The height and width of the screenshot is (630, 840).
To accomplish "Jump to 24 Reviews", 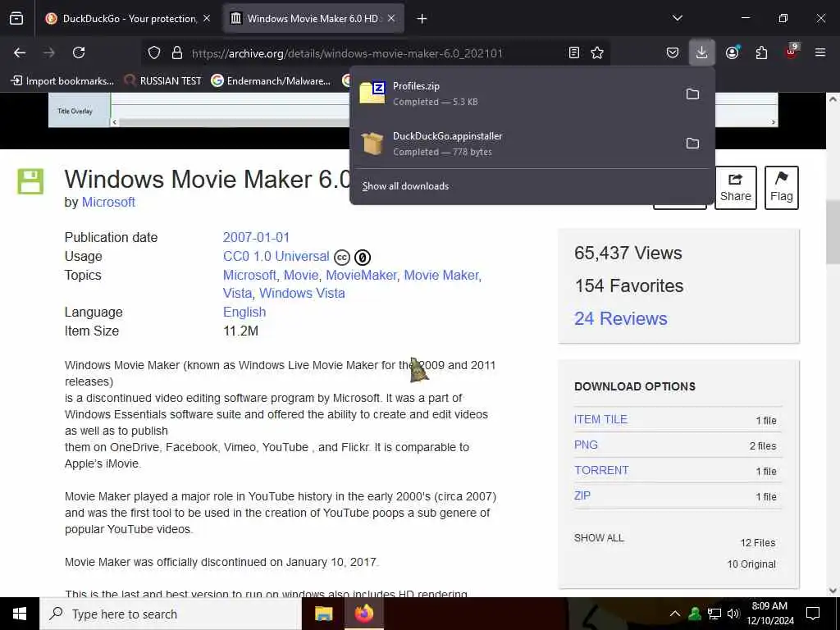I will [620, 318].
